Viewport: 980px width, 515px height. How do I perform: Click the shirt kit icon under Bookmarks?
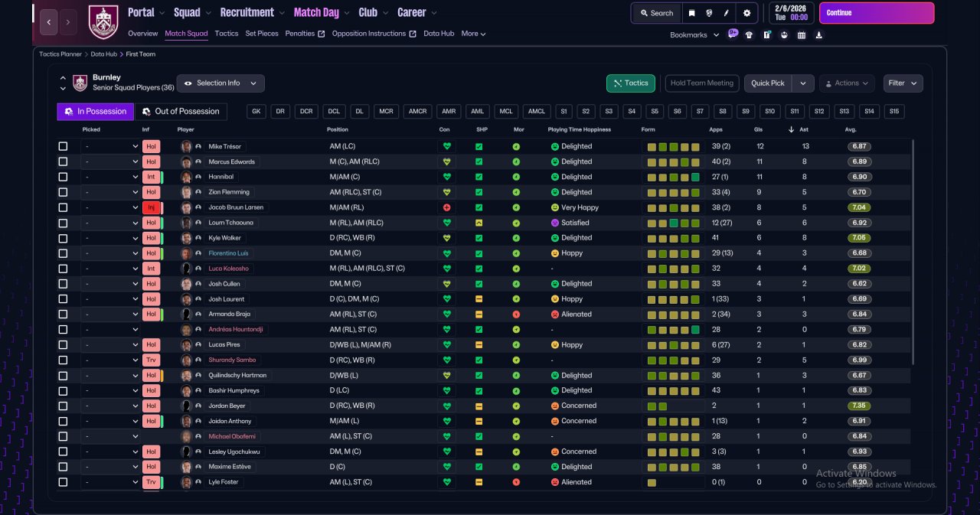coord(749,34)
